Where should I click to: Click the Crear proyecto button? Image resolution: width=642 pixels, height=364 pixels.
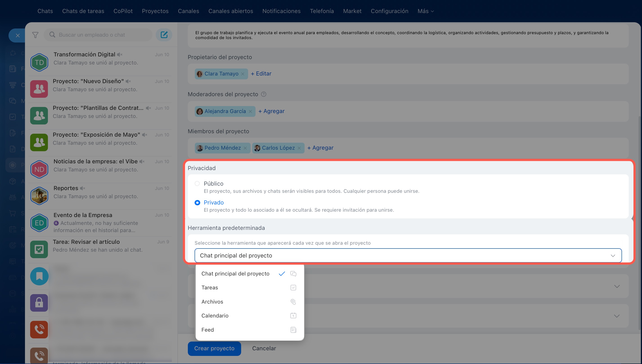tap(214, 348)
